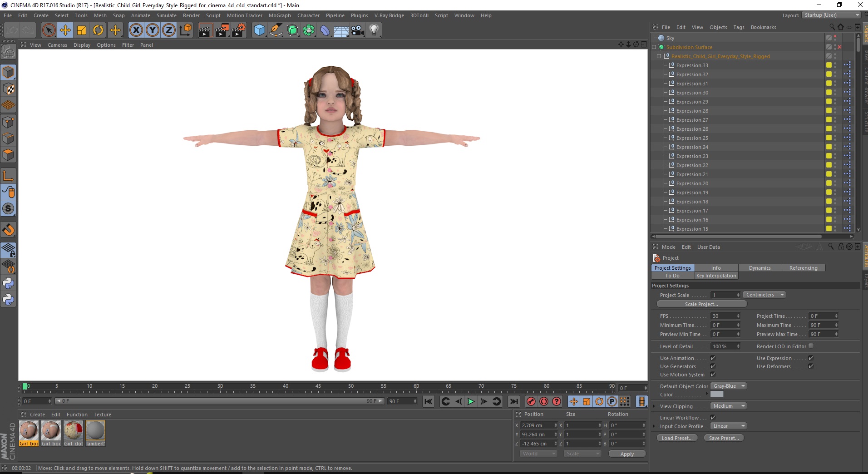Screen dimensions: 868x474
Task: Go to start of animation
Action: (429, 401)
